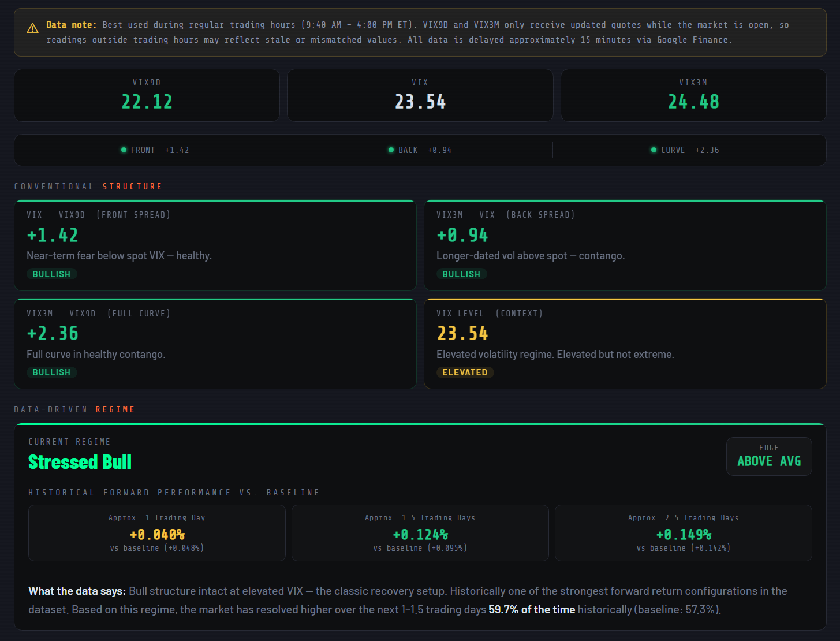The image size is (840, 641).
Task: Click the full curve value +2.36
Action: pos(53,333)
